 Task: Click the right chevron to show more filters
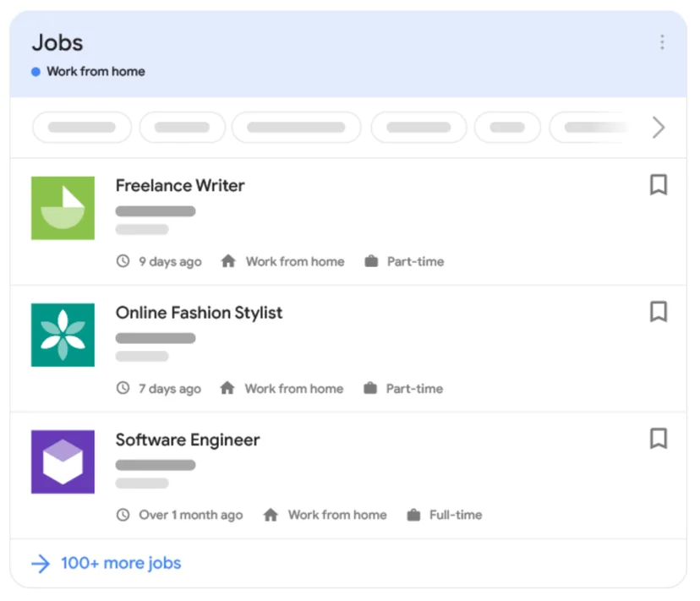click(x=659, y=128)
